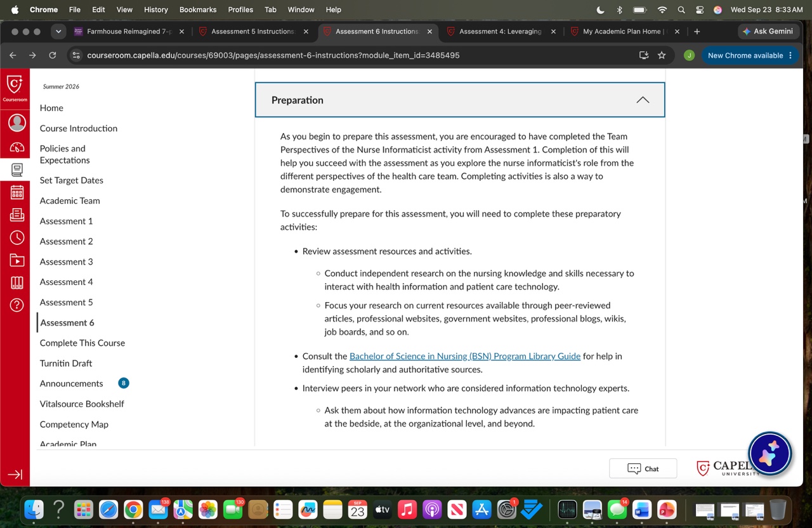
Task: Click the Chat button
Action: pos(643,468)
